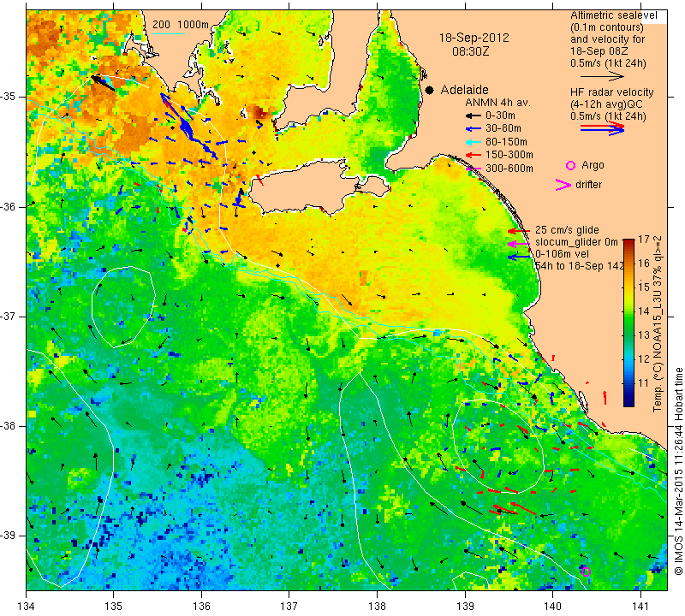Click the Adelaide city marker dot

pyautogui.click(x=430, y=90)
